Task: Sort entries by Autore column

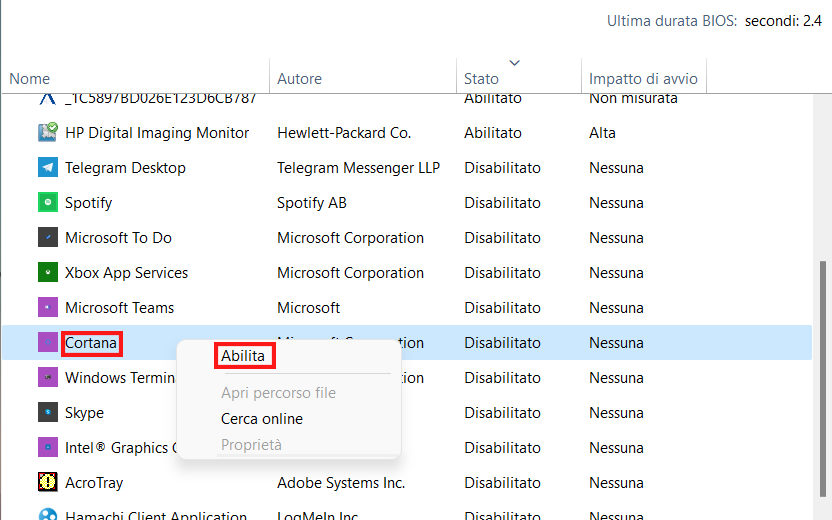Action: [x=299, y=79]
